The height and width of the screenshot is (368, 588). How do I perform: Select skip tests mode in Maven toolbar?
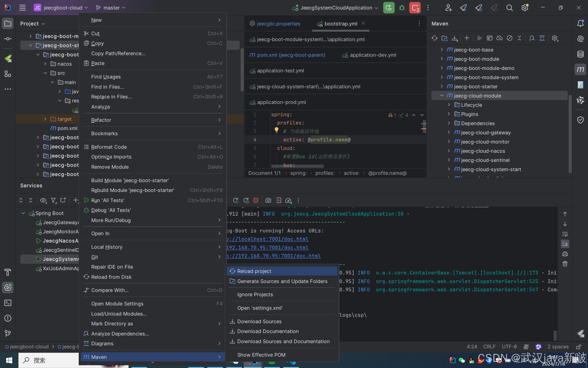(x=510, y=38)
